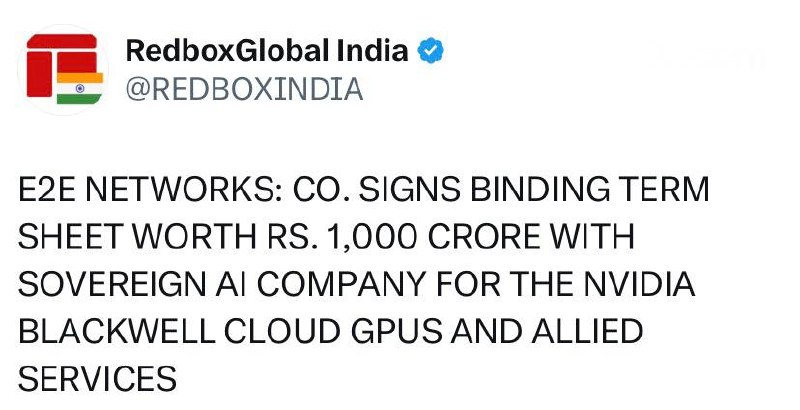Click the word SERVICES on the last line
This screenshot has width=800, height=410.
tap(97, 379)
